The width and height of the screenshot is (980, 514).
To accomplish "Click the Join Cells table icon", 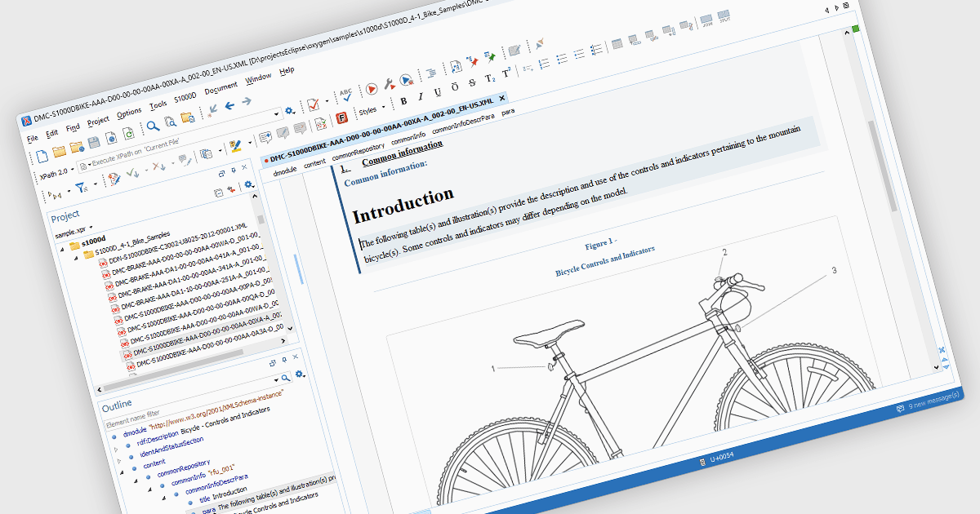I will 708,19.
